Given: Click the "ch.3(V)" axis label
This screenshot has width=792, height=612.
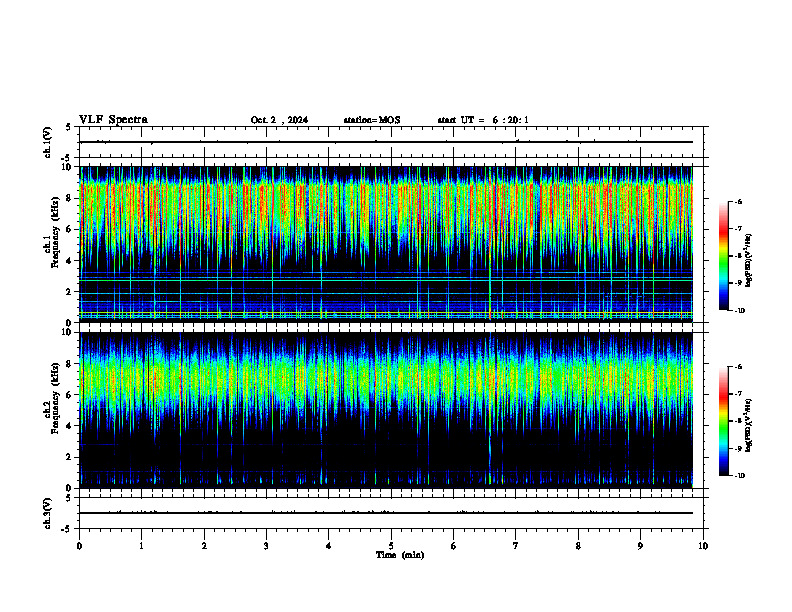Looking at the screenshot, I should tap(47, 514).
